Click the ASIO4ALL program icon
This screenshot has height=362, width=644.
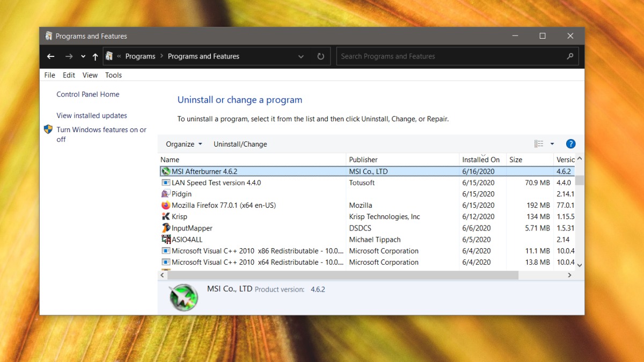pyautogui.click(x=166, y=240)
